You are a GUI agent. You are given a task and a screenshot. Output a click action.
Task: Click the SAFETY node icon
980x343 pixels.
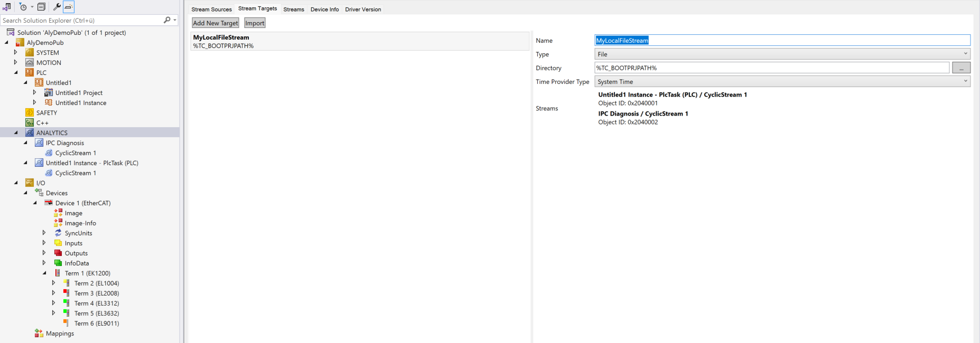point(30,113)
